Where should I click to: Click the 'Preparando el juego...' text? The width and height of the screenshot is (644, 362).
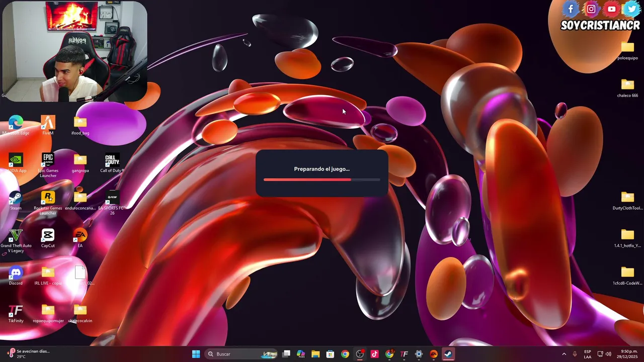322,169
